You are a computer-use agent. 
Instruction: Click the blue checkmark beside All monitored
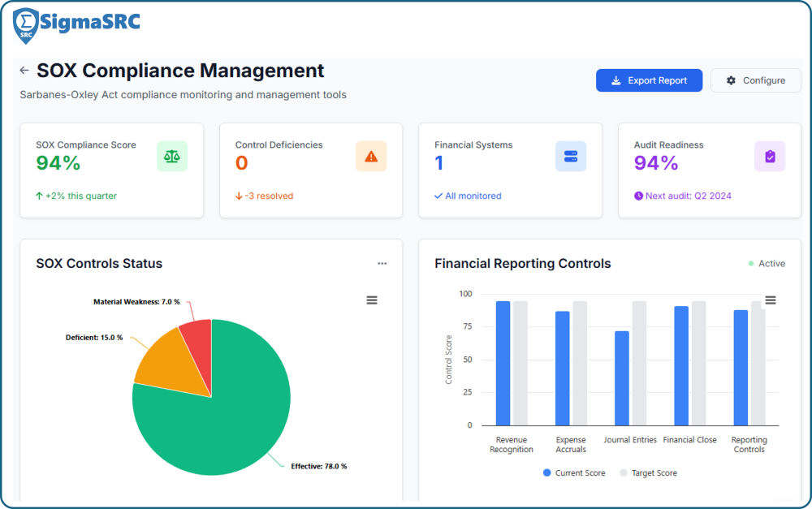coord(438,196)
